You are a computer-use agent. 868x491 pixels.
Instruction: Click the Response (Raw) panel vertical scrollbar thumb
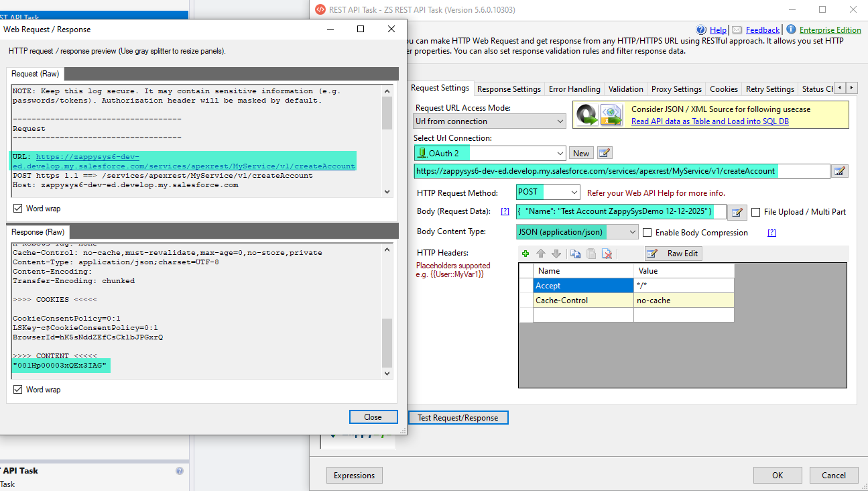point(387,342)
